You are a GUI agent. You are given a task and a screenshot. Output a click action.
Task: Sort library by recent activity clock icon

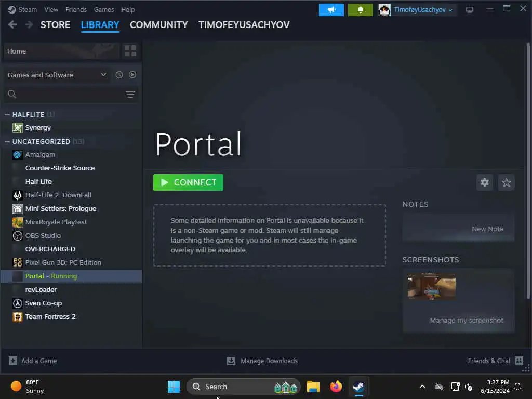(x=119, y=75)
